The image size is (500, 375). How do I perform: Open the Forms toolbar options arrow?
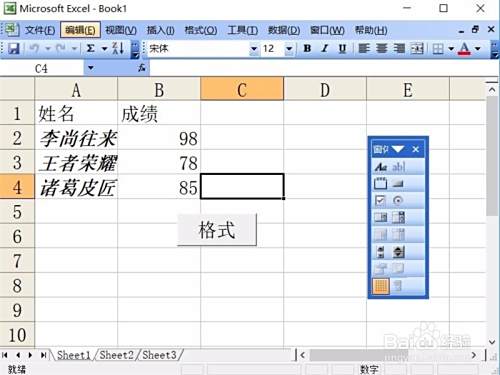click(x=398, y=149)
